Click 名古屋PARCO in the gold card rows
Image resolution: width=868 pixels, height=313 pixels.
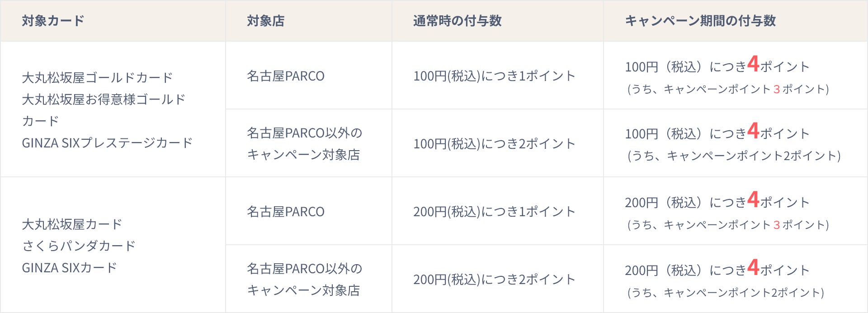tap(285, 76)
